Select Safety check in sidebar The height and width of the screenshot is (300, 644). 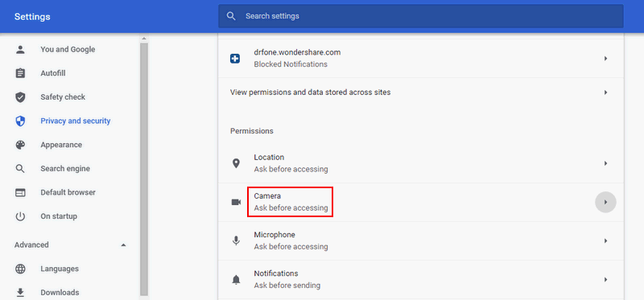tap(63, 97)
